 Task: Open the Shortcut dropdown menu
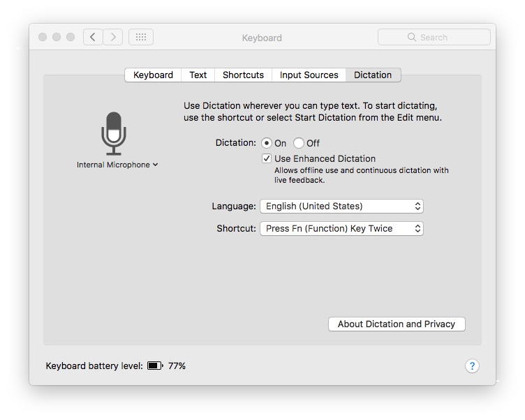point(341,228)
